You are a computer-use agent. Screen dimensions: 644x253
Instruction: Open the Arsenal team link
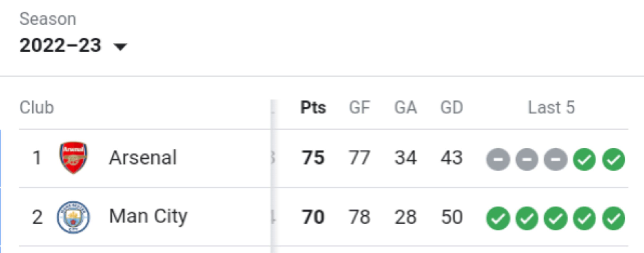pos(143,158)
